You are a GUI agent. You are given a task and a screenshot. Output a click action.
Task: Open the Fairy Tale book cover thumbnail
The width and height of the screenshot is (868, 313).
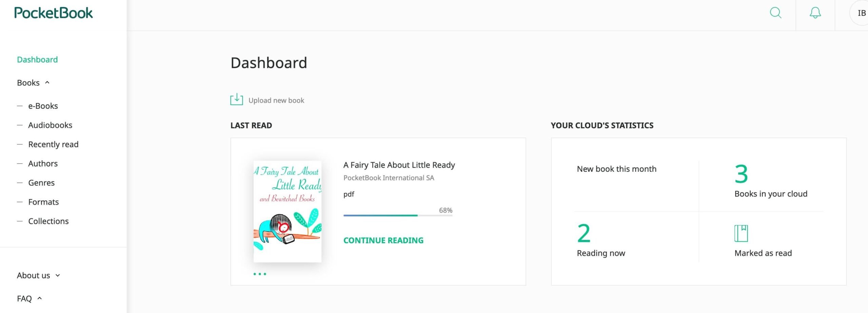288,211
